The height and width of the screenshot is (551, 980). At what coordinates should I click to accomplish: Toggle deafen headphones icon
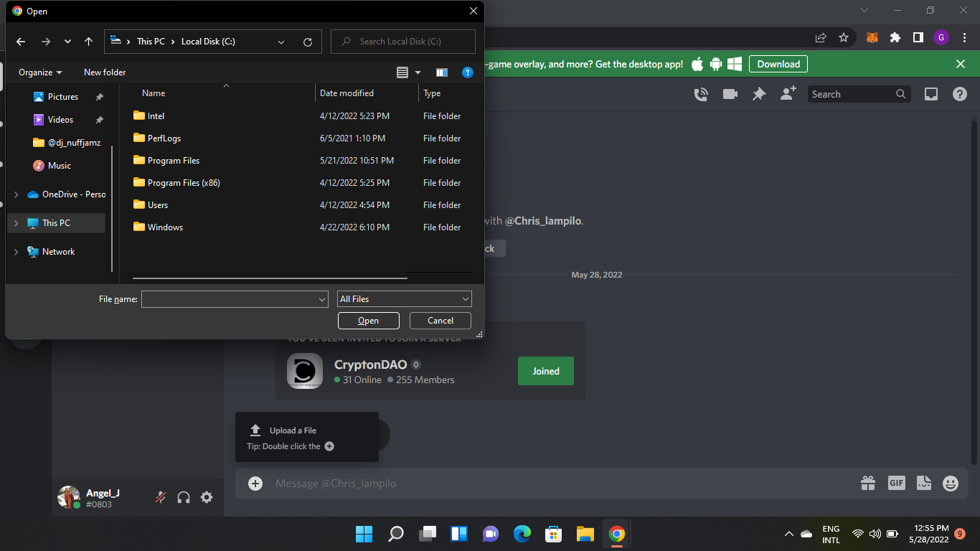[184, 497]
